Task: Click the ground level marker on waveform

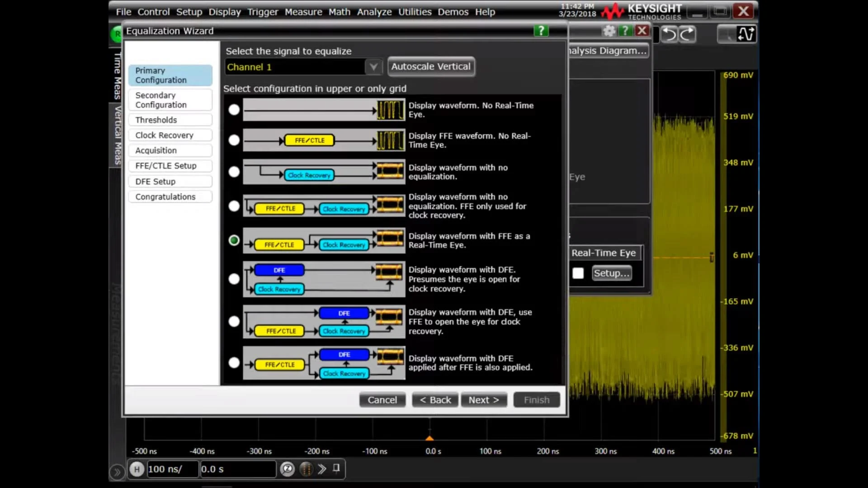Action: [712, 257]
